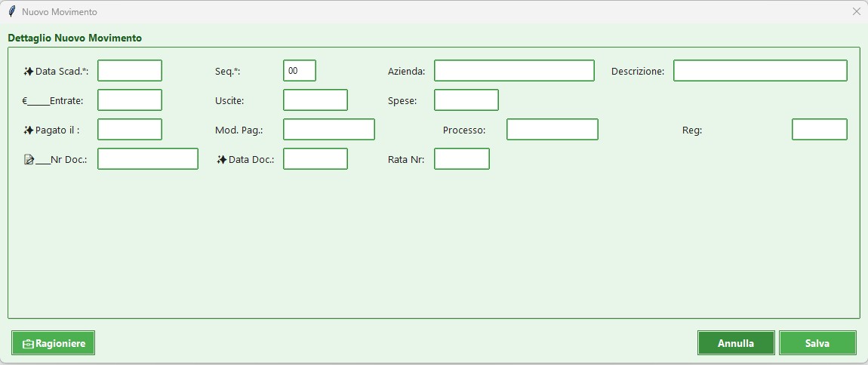Click the sparkle icon beside Data Scad.
The width and height of the screenshot is (868, 365).
(x=29, y=71)
